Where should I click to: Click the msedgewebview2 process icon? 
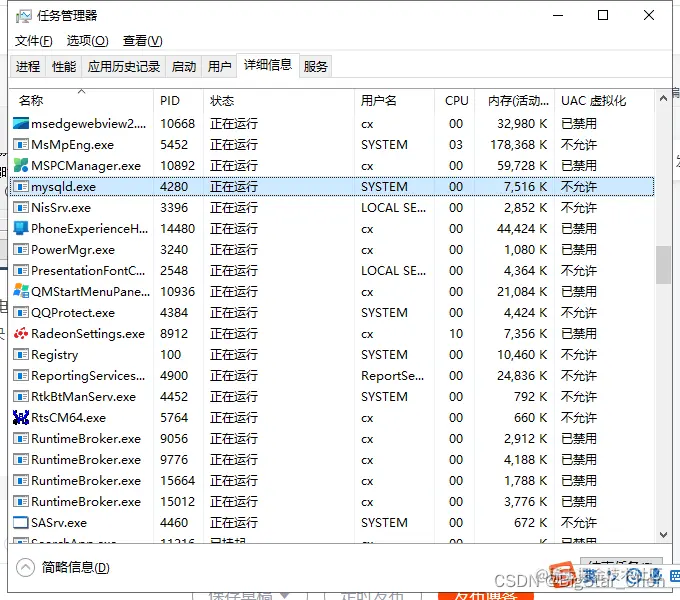pos(21,124)
